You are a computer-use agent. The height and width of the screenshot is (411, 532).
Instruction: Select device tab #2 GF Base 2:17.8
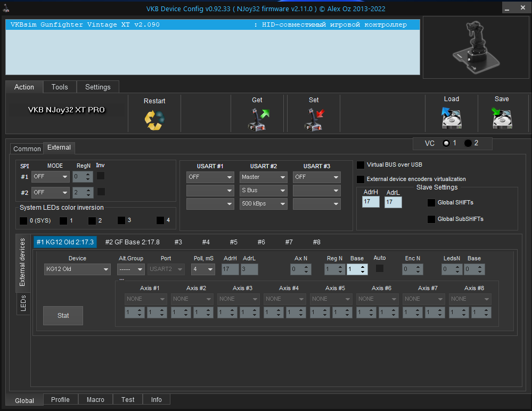pos(132,242)
